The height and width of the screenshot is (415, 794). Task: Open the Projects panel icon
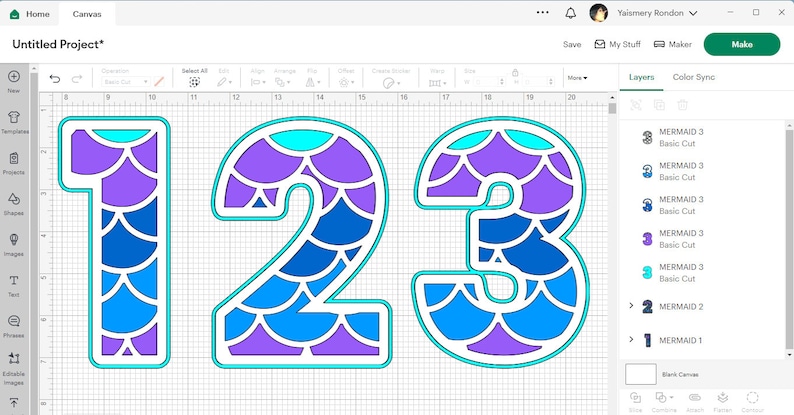tap(14, 158)
